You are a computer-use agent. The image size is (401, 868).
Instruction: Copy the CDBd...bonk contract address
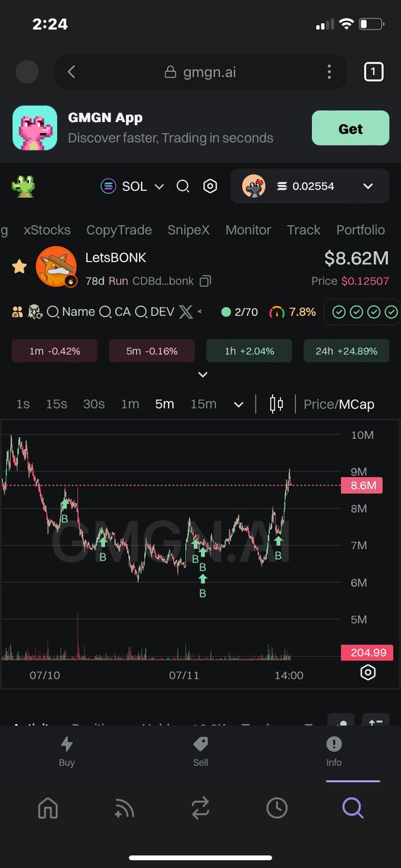[206, 281]
